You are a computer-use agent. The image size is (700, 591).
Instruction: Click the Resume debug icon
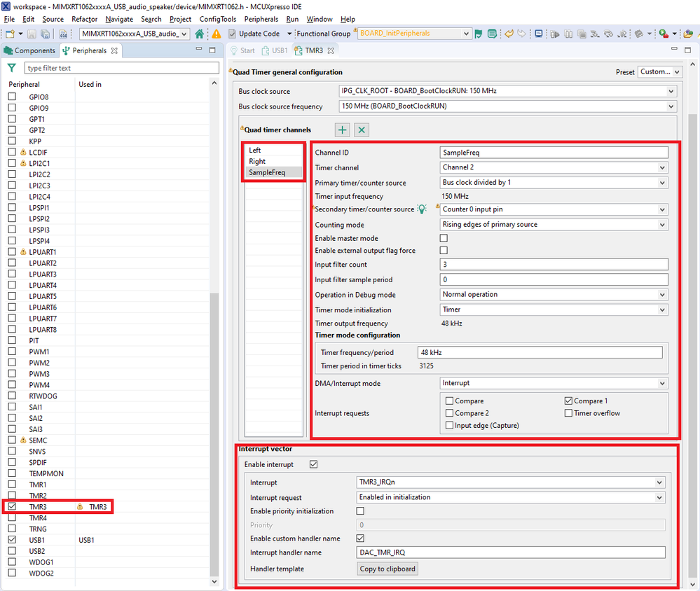[555, 34]
